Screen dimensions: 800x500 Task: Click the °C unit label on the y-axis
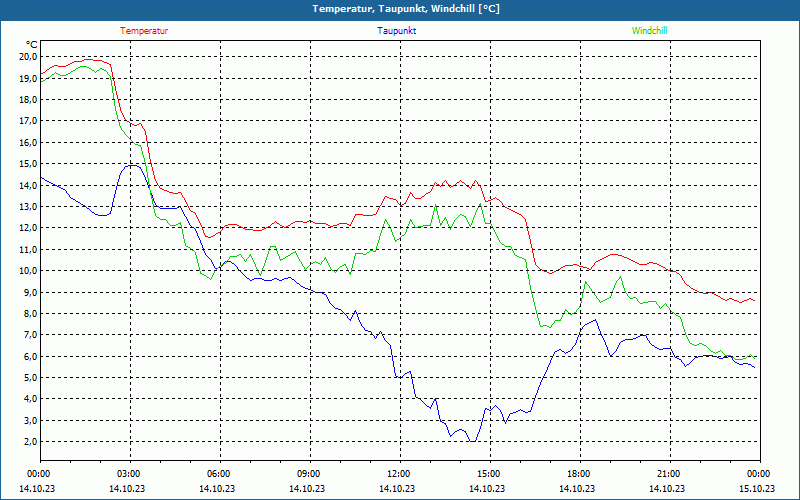coord(31,45)
